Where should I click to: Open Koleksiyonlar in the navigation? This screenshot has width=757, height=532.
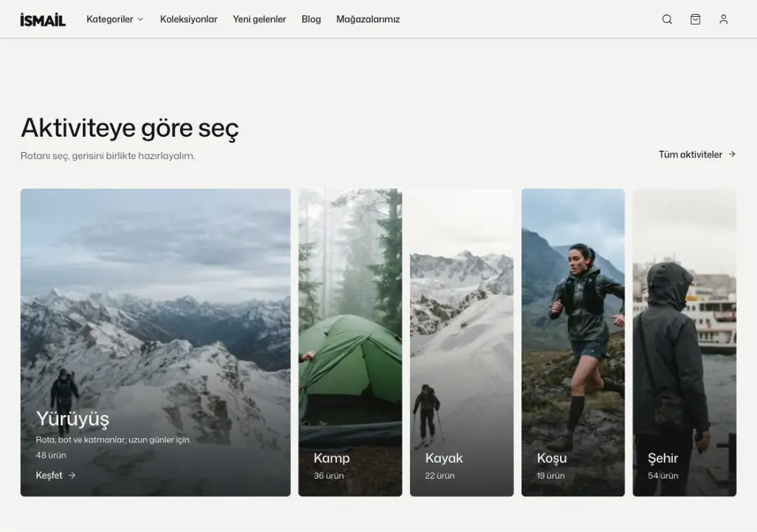pos(189,20)
